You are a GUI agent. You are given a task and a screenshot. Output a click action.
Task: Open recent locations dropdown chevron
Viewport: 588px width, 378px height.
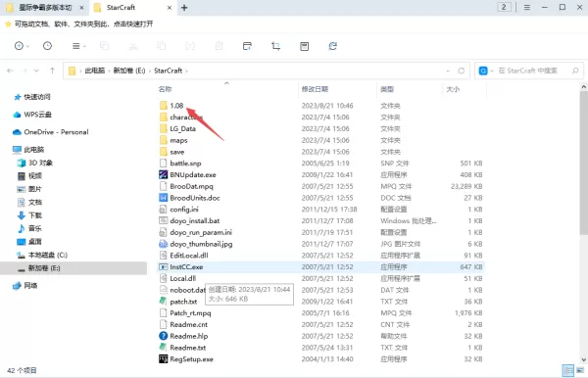[36, 71]
